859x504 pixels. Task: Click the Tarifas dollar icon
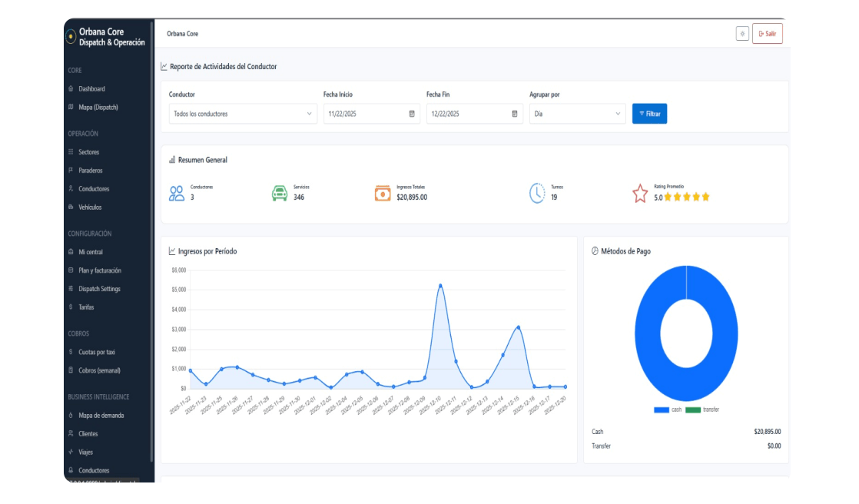point(71,307)
